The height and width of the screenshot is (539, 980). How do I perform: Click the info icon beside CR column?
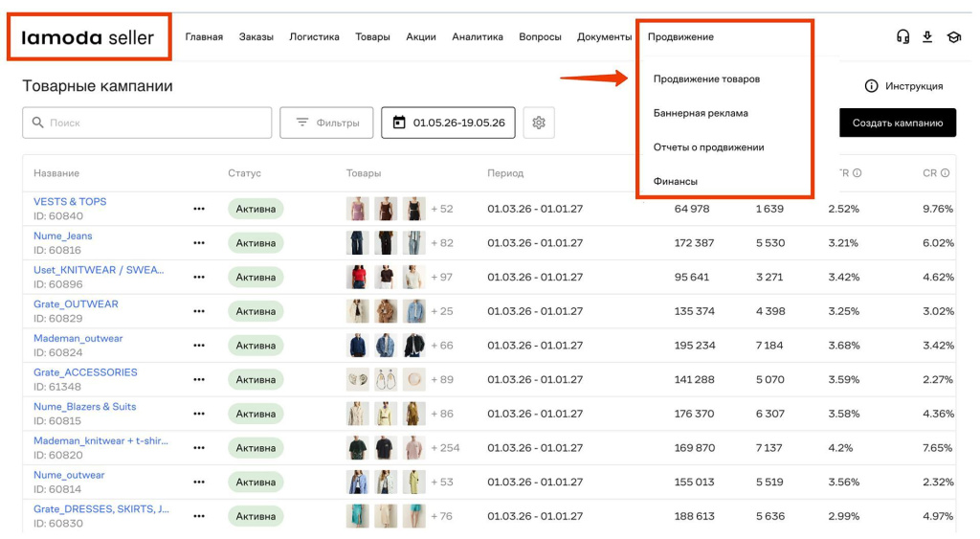click(x=945, y=173)
